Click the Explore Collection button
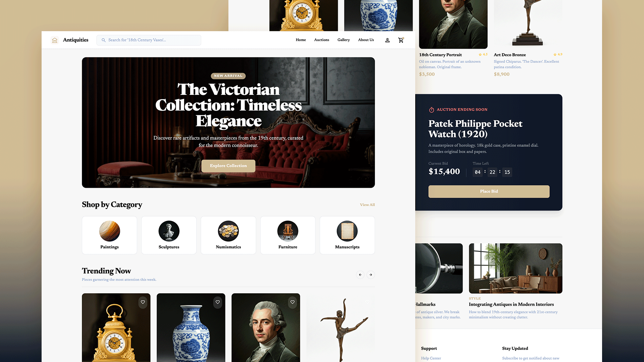The image size is (644, 362). click(228, 166)
